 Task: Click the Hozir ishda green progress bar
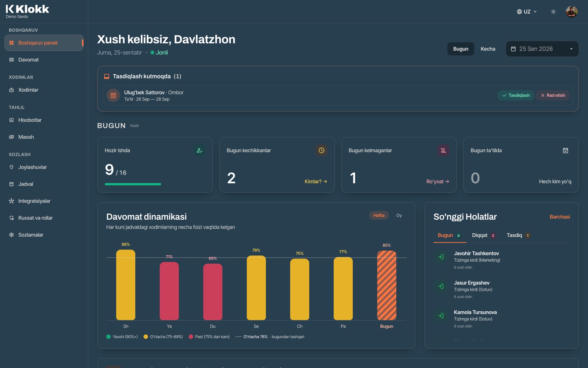[x=133, y=184]
